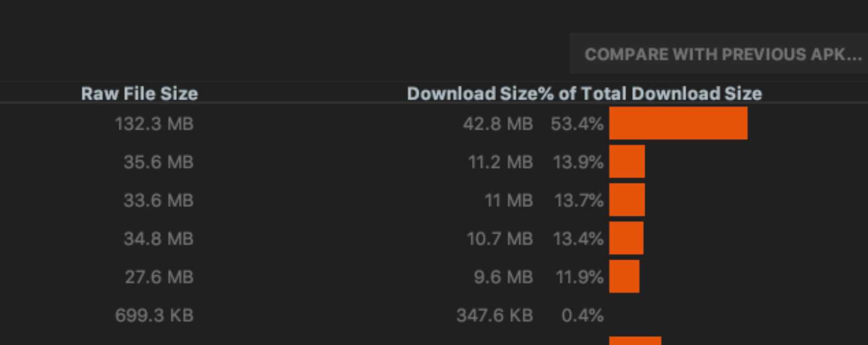The width and height of the screenshot is (868, 345).
Task: Select the row with 35.6 MB raw size
Action: point(434,162)
